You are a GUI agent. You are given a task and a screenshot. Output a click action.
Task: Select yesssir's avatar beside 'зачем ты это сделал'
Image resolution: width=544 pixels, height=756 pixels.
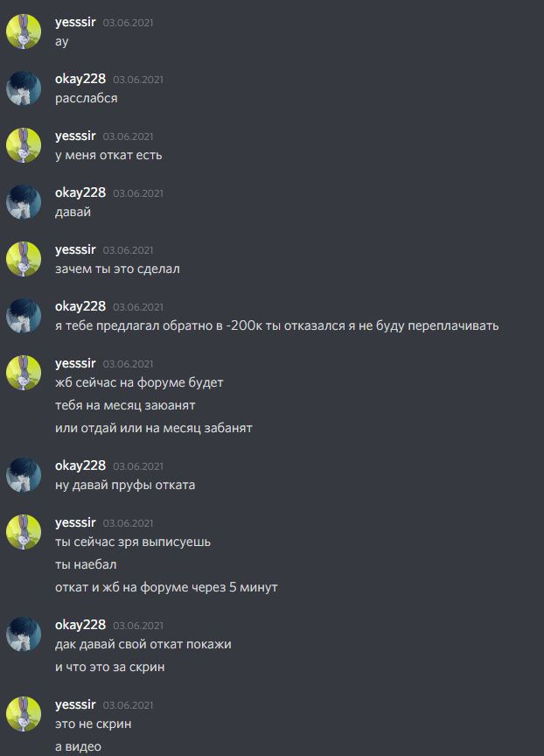24,259
